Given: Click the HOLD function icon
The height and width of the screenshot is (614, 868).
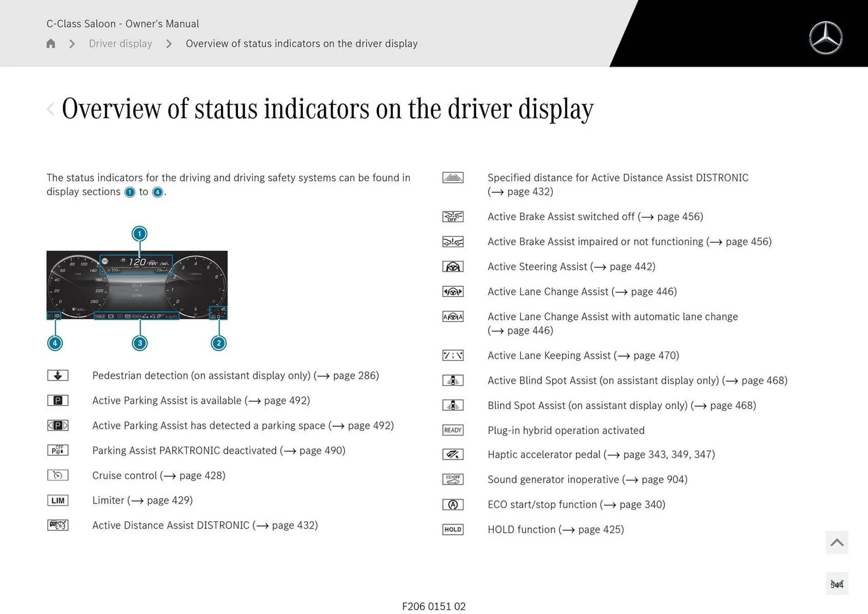Looking at the screenshot, I should 453,529.
